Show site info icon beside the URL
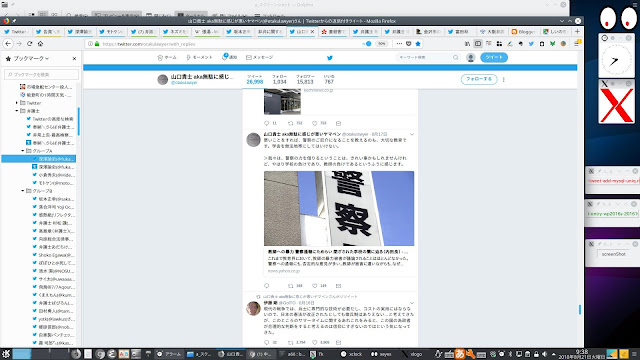 pos(90,44)
